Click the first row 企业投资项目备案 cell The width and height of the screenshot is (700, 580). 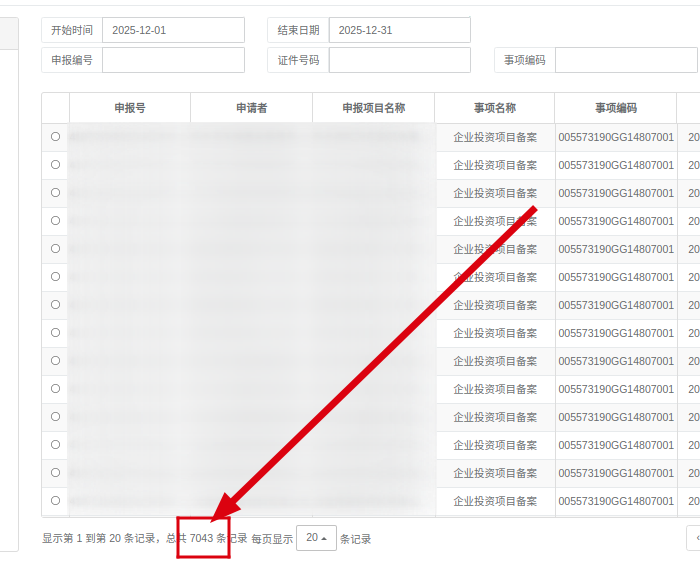495,137
